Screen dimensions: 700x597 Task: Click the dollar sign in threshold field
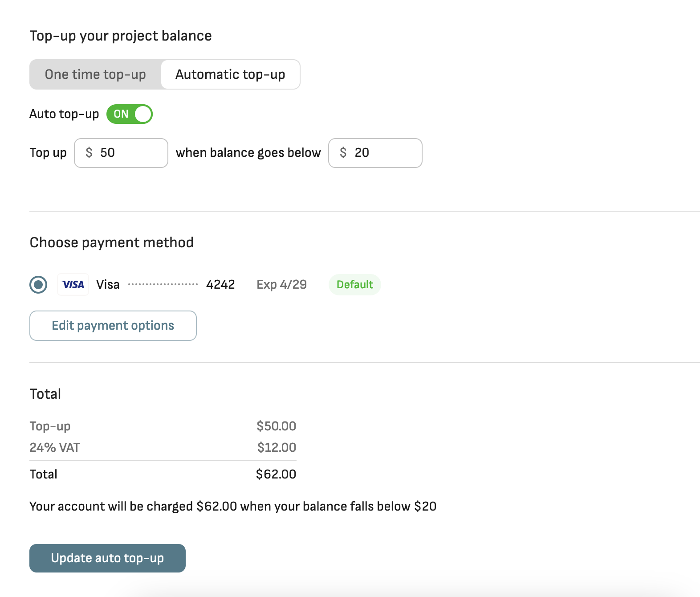343,153
